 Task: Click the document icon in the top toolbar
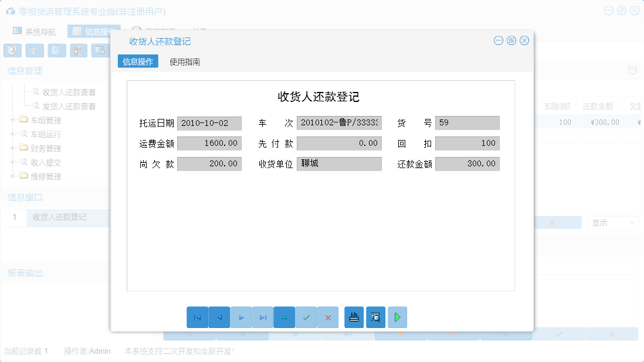click(x=56, y=50)
